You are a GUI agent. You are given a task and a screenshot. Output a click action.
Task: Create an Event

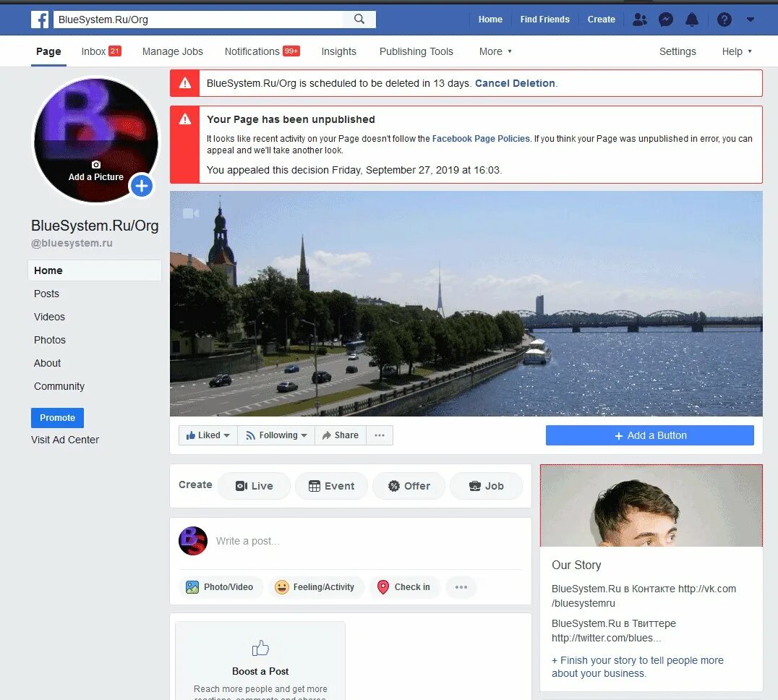click(x=331, y=486)
